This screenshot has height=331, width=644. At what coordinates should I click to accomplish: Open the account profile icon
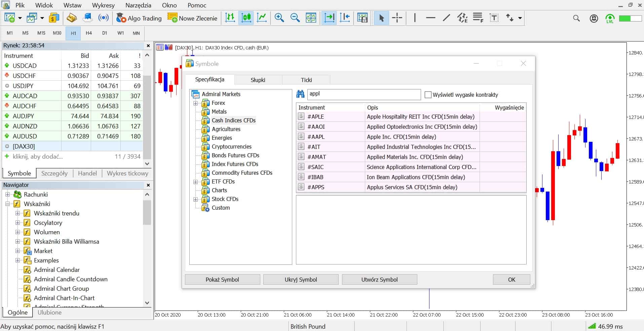594,18
